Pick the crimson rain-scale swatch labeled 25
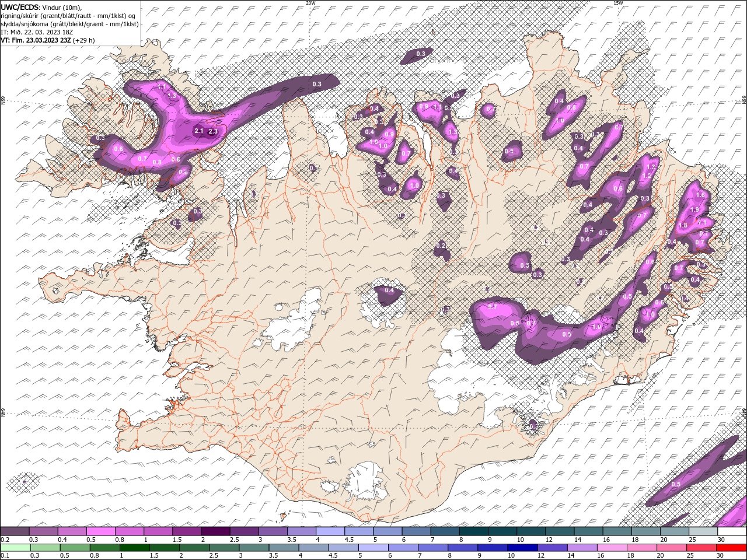747x560 pixels. [x=701, y=548]
